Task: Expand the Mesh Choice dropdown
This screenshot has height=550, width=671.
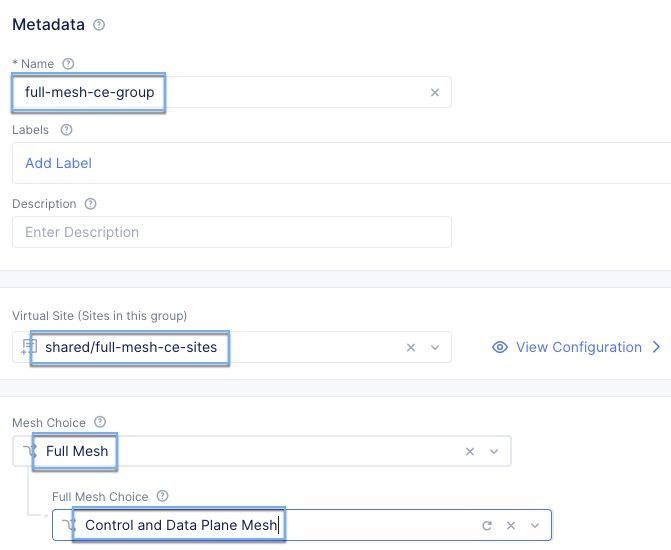Action: coord(494,451)
